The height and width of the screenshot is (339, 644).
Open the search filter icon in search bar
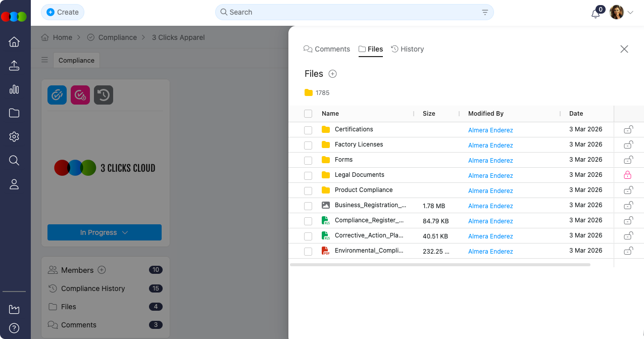[484, 12]
